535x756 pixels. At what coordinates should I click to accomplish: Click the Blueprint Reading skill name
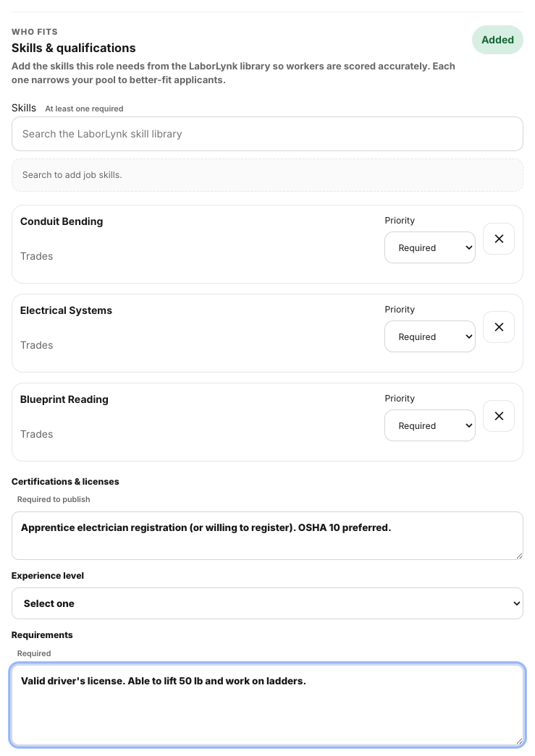pyautogui.click(x=64, y=399)
